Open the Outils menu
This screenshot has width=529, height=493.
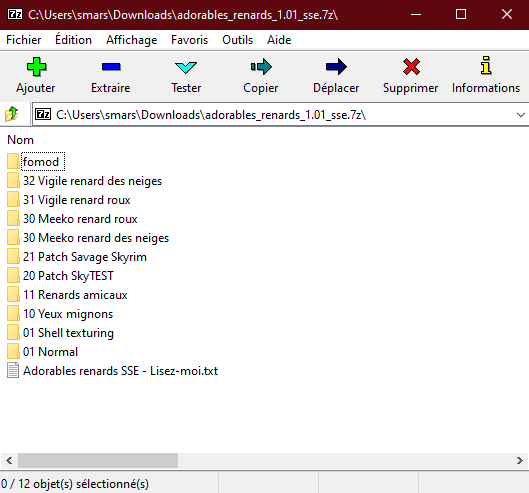pyautogui.click(x=238, y=40)
